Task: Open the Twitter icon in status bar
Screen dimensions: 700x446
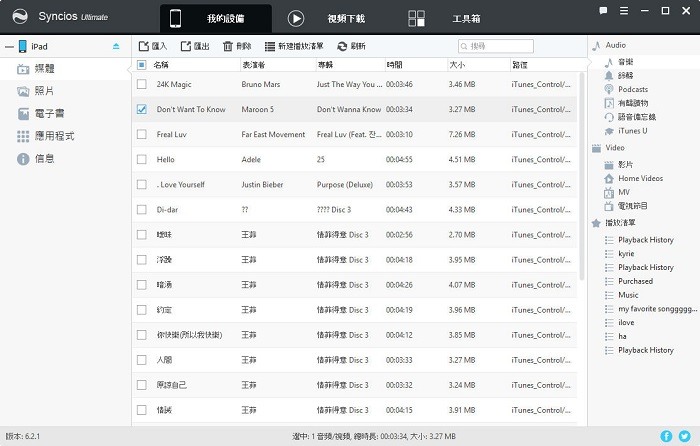Action: pyautogui.click(x=684, y=436)
